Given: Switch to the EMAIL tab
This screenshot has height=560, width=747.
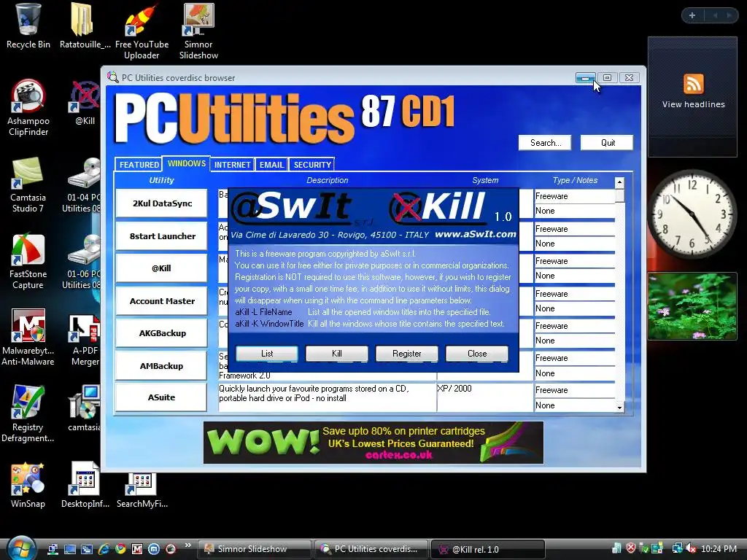Looking at the screenshot, I should (271, 164).
